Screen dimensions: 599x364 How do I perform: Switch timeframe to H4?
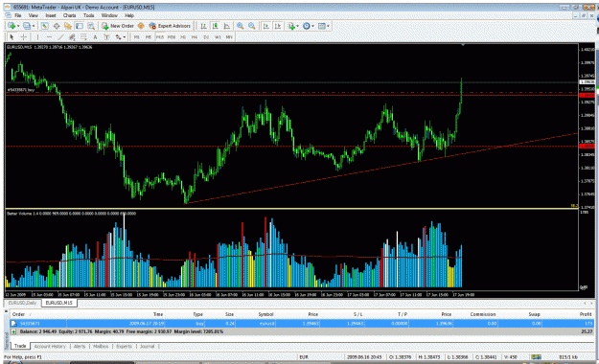(x=195, y=37)
